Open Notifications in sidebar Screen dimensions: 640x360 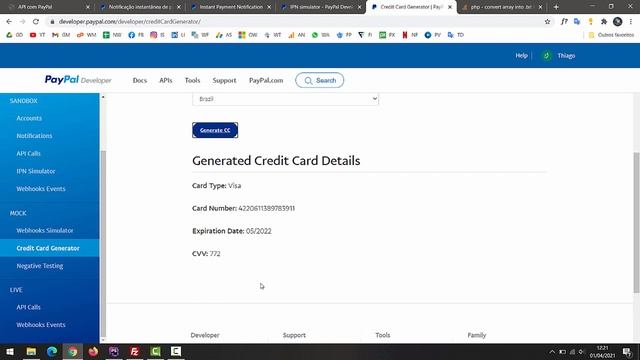pos(34,136)
